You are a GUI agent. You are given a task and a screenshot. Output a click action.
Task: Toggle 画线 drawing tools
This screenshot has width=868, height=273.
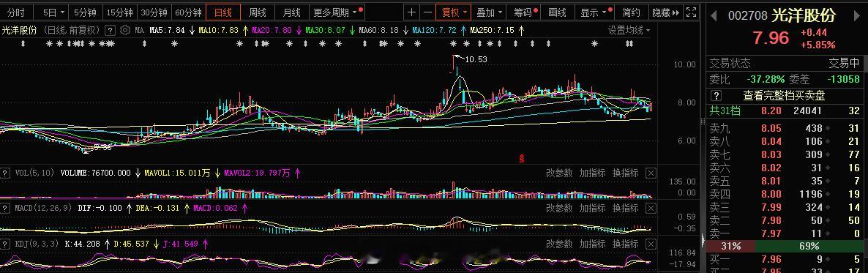(557, 12)
